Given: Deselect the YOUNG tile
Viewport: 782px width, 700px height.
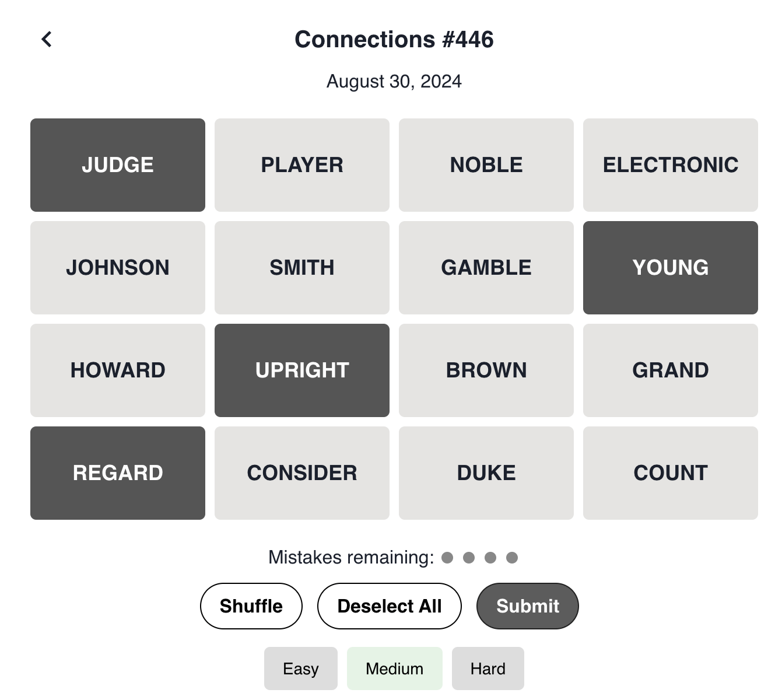Looking at the screenshot, I should pos(670,267).
